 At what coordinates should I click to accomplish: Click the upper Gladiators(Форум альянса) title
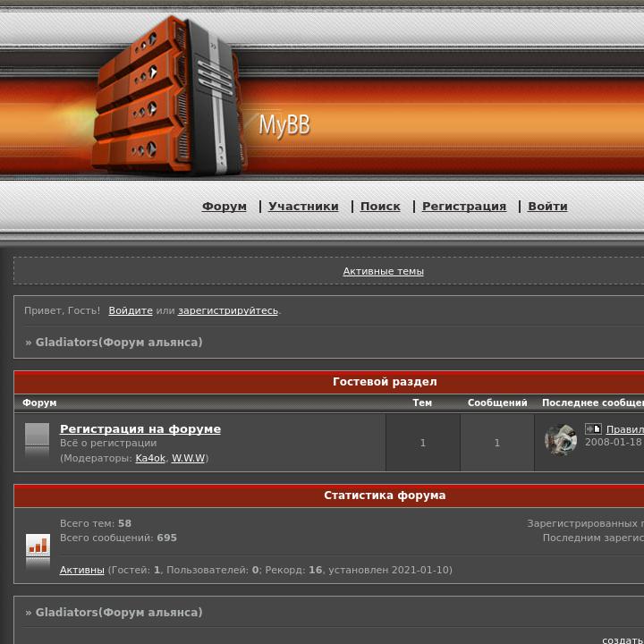119,342
